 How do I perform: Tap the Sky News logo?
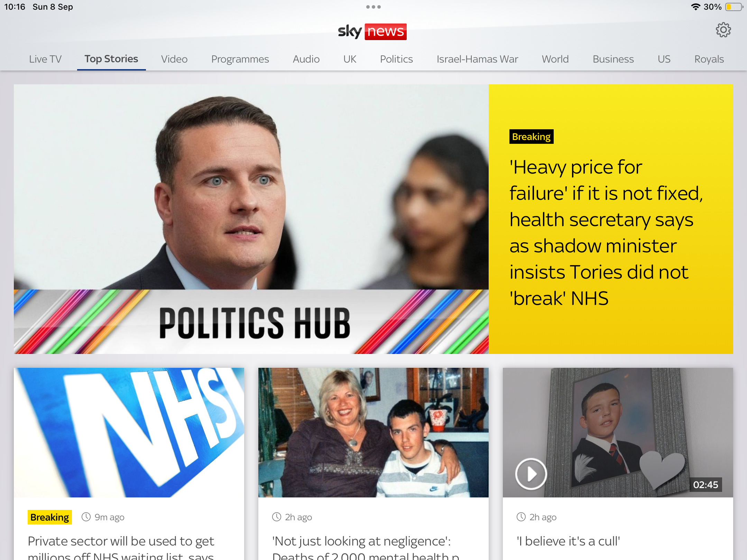click(372, 31)
